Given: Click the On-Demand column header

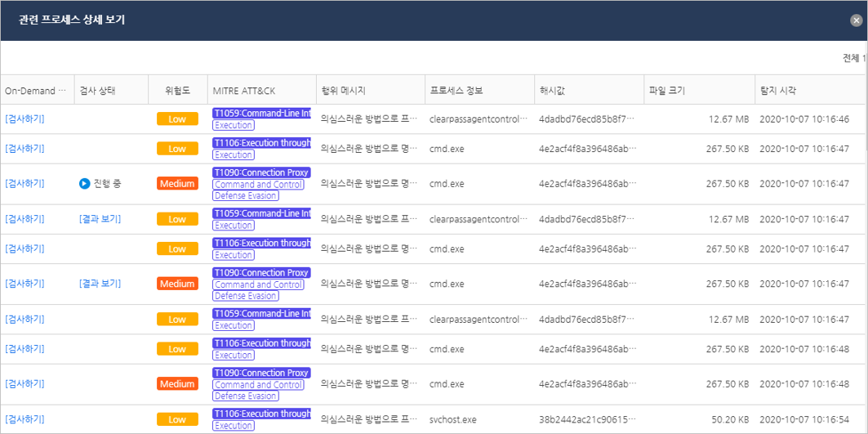Looking at the screenshot, I should (34, 91).
